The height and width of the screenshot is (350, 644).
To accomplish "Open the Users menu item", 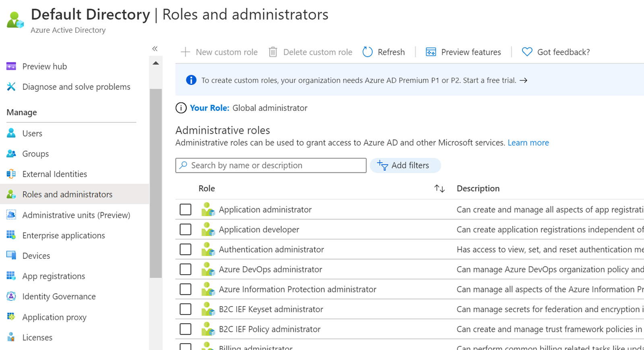I will pyautogui.click(x=32, y=133).
